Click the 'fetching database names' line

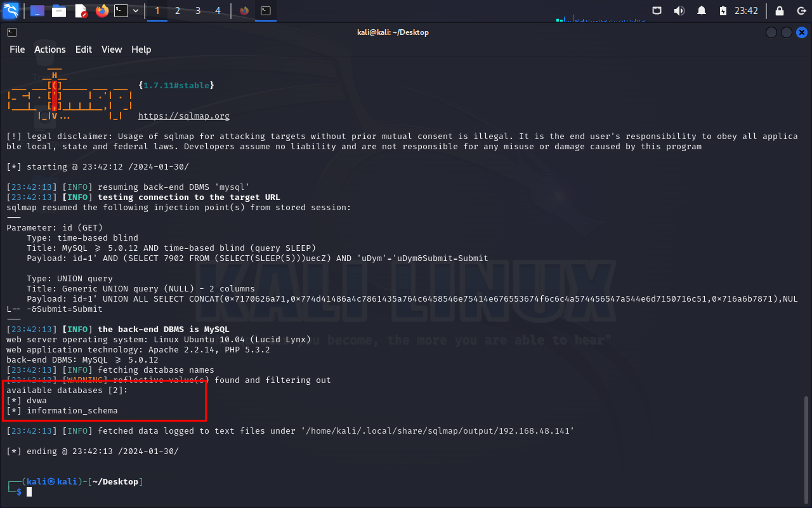coord(110,370)
